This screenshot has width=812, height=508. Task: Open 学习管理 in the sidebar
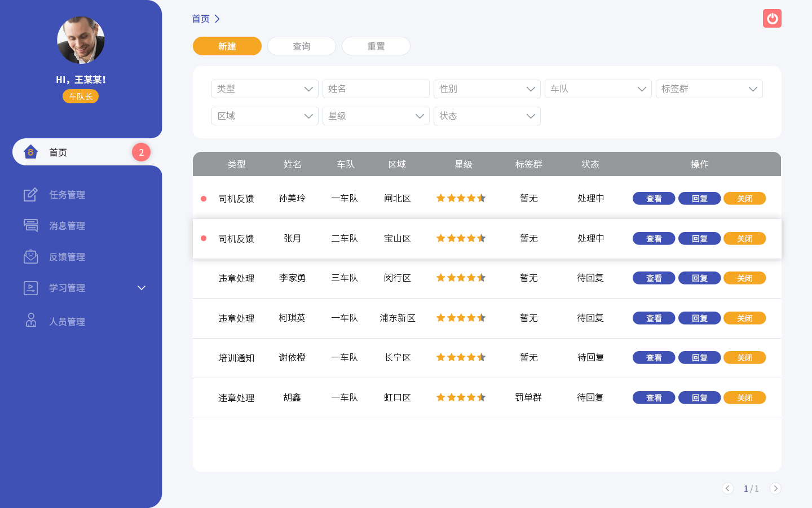click(67, 288)
